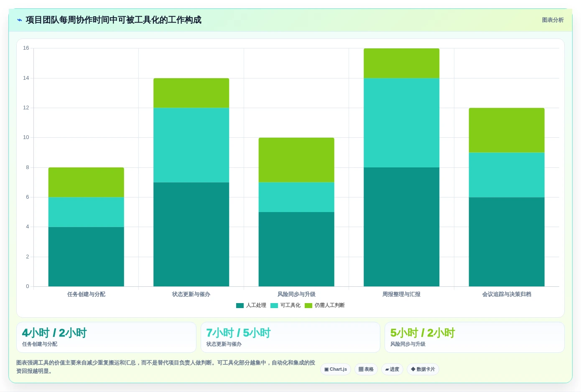581x392 pixels.
Task: Click the y-axis value 10
Action: click(x=26, y=137)
